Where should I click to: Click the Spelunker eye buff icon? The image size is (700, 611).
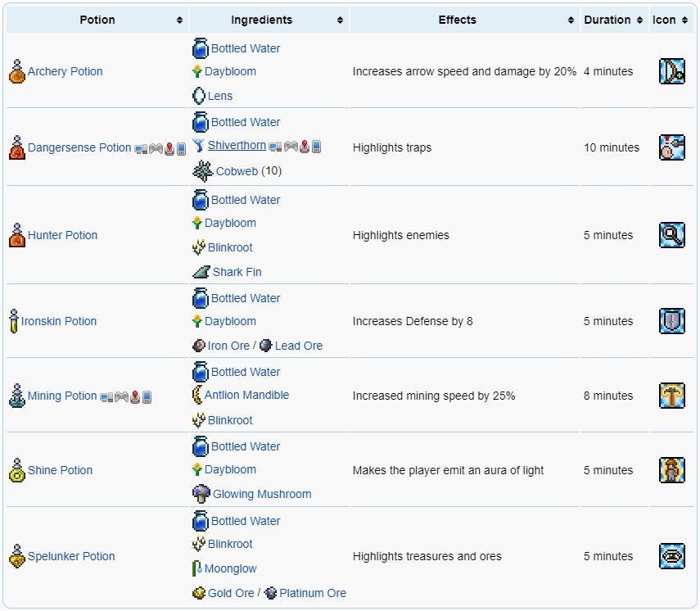pos(671,556)
